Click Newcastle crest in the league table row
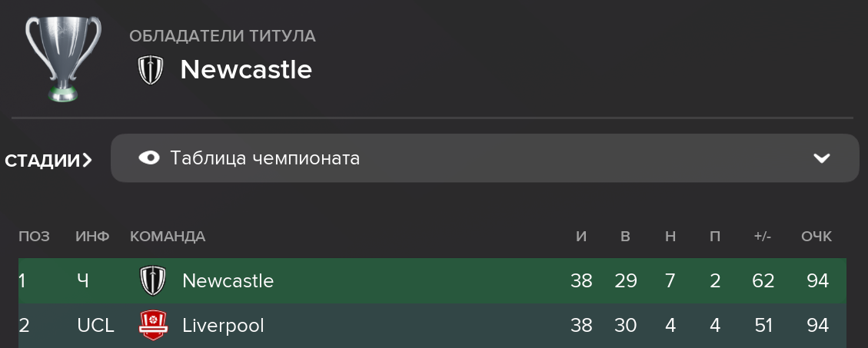 pos(151,280)
